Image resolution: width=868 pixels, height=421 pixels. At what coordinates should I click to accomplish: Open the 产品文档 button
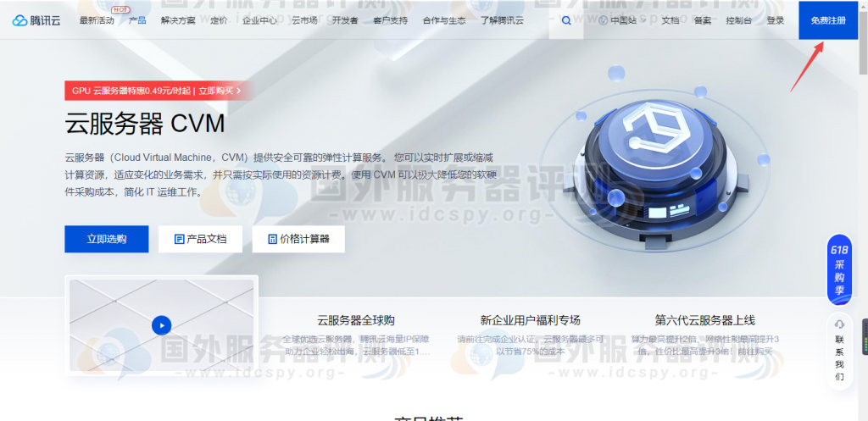tap(200, 239)
